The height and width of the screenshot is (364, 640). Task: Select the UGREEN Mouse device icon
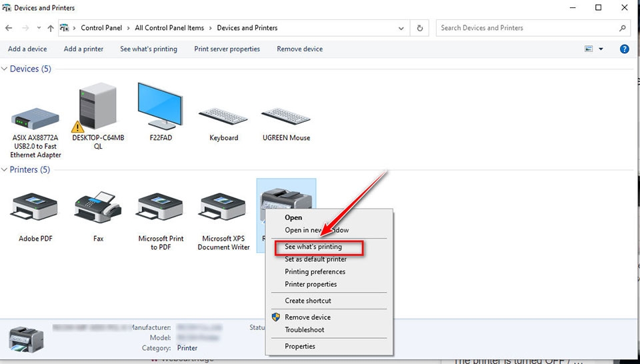pyautogui.click(x=286, y=125)
